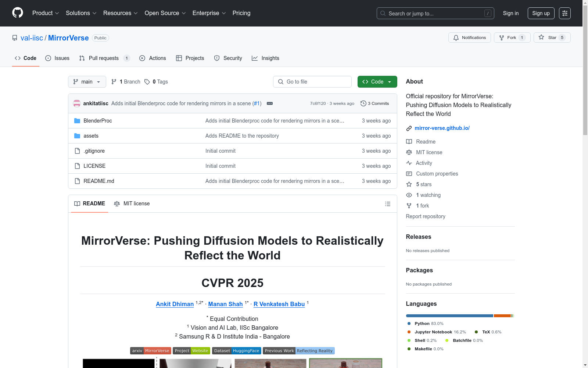Expand the Enterprise menu
The image size is (588, 368).
pos(209,13)
